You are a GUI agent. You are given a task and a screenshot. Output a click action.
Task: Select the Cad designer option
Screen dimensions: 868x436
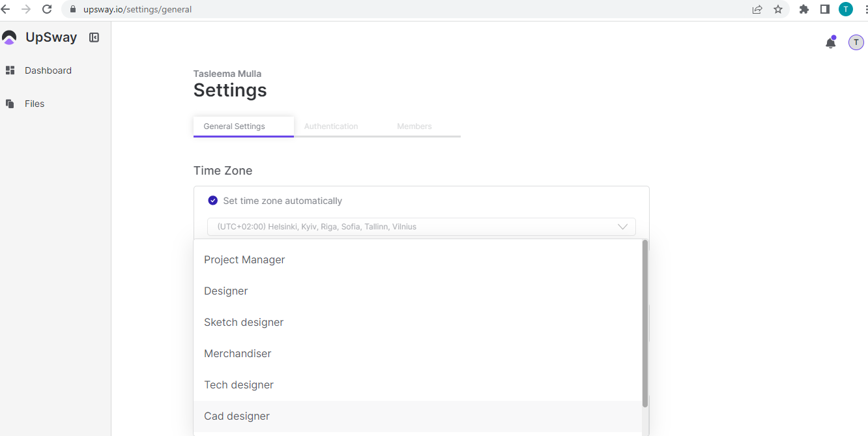coord(237,416)
